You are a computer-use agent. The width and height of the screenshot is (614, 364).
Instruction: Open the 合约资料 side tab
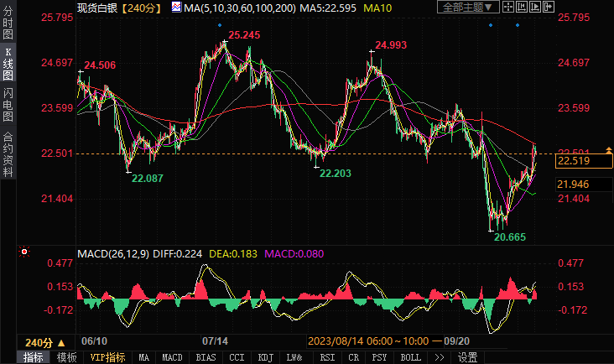8,154
